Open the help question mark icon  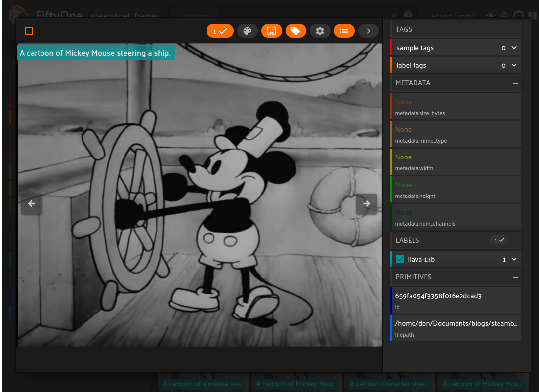408,15
